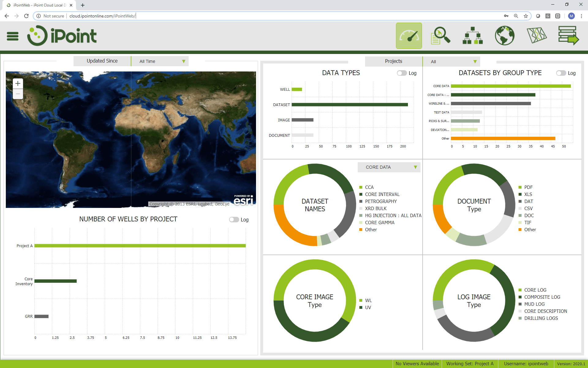Select the UV core image legend item
The image size is (588, 368).
(365, 307)
